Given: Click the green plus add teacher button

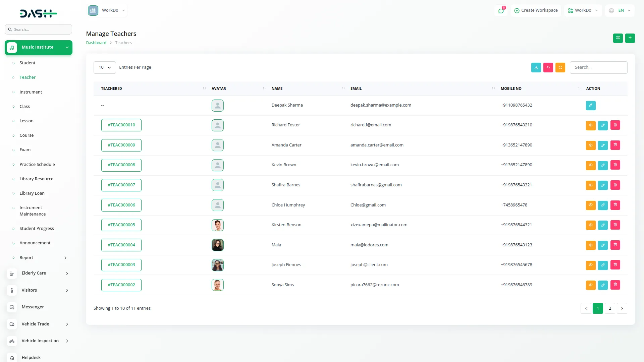Looking at the screenshot, I should [x=630, y=38].
